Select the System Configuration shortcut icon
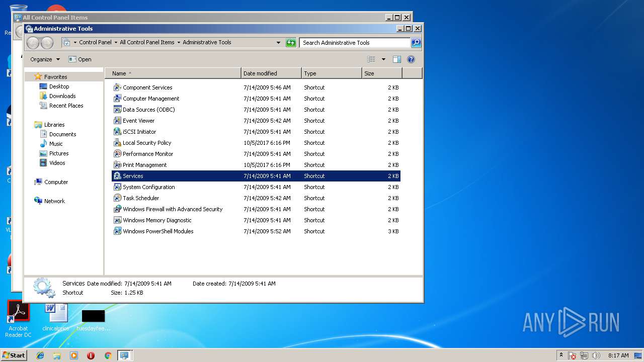 [117, 187]
